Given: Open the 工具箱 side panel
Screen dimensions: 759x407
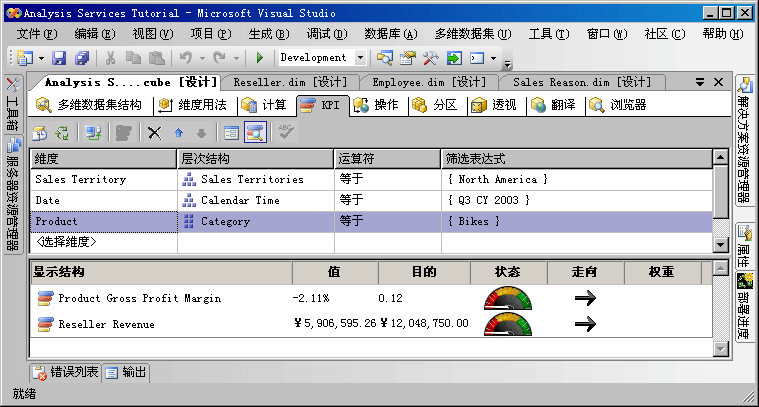Looking at the screenshot, I should [x=13, y=104].
